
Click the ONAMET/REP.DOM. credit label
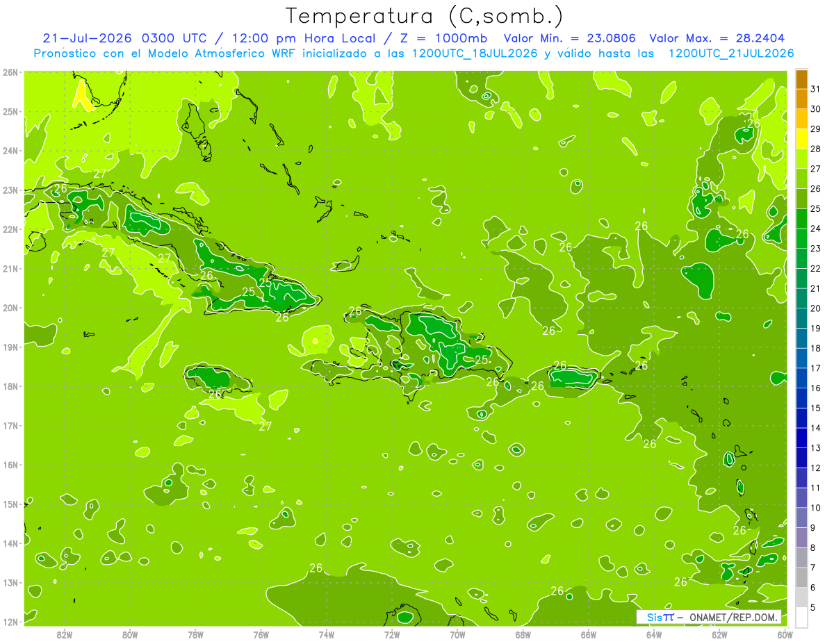coord(734,617)
